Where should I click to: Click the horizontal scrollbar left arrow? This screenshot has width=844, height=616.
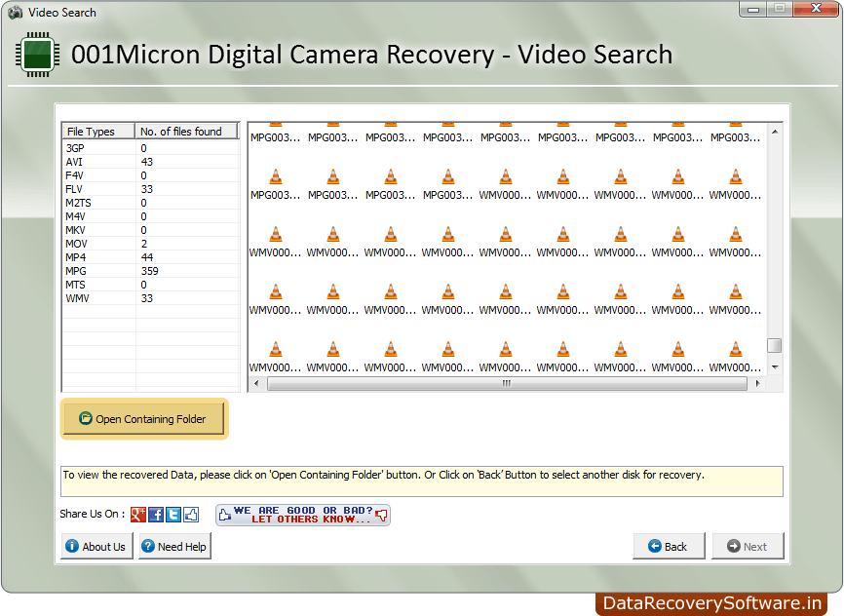click(256, 383)
